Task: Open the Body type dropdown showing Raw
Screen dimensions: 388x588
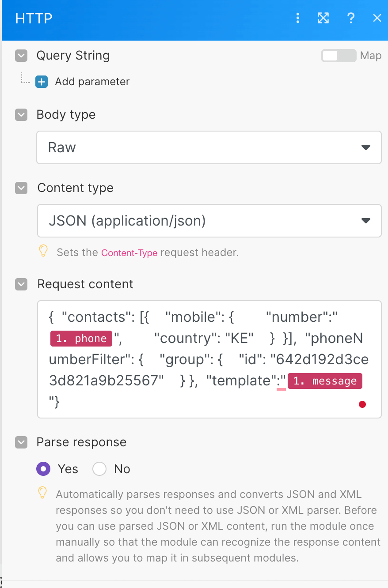Action: coord(209,147)
